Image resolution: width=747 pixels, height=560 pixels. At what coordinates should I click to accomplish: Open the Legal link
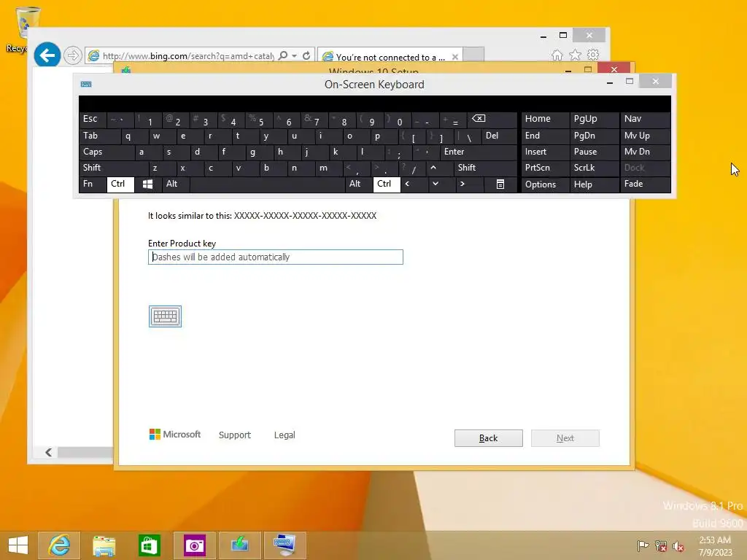[285, 435]
